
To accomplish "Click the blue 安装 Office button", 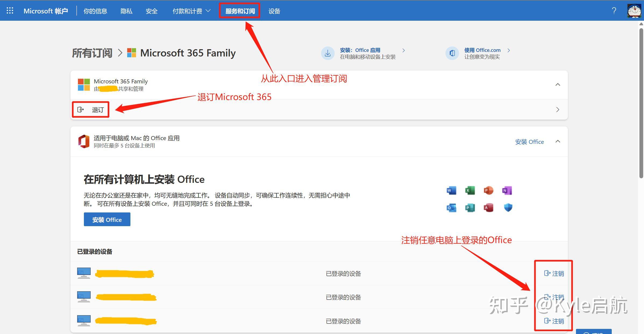I will pyautogui.click(x=107, y=219).
